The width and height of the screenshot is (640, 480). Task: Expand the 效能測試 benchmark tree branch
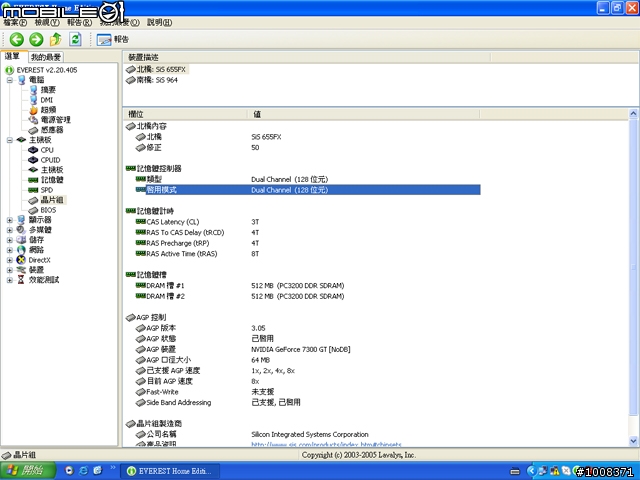pos(9,280)
